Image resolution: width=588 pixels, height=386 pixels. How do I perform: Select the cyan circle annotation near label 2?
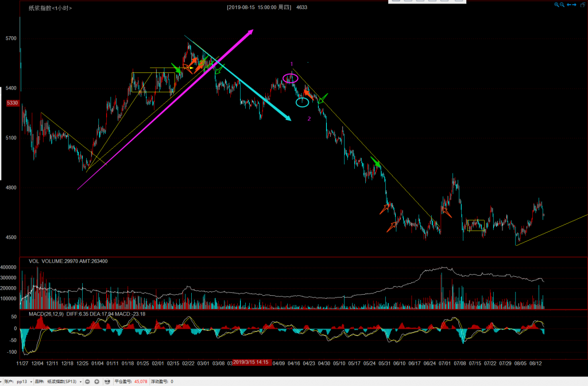point(302,102)
